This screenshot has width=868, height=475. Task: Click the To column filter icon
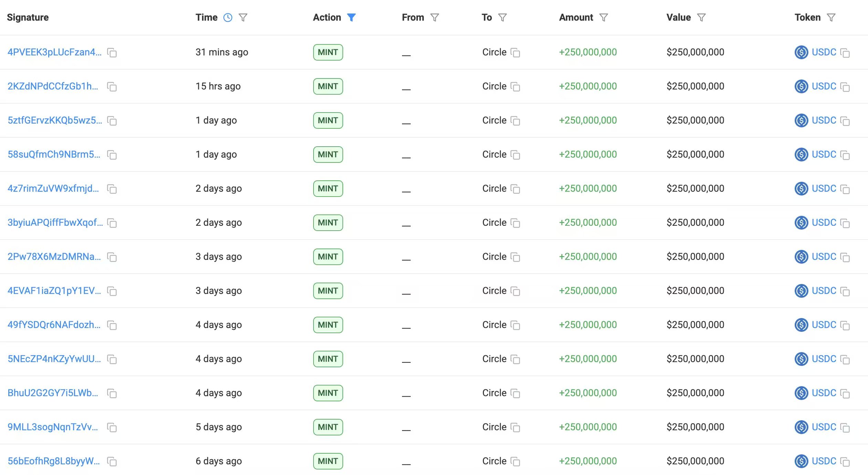point(502,18)
